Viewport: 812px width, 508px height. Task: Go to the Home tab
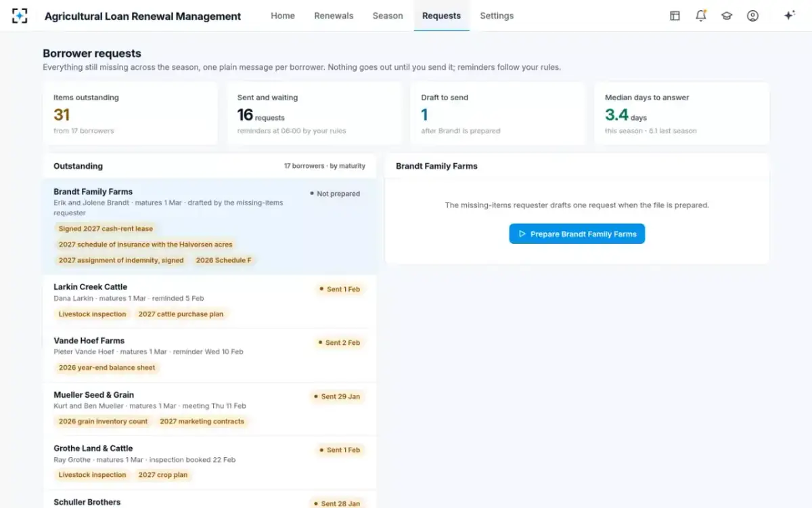[x=283, y=16]
